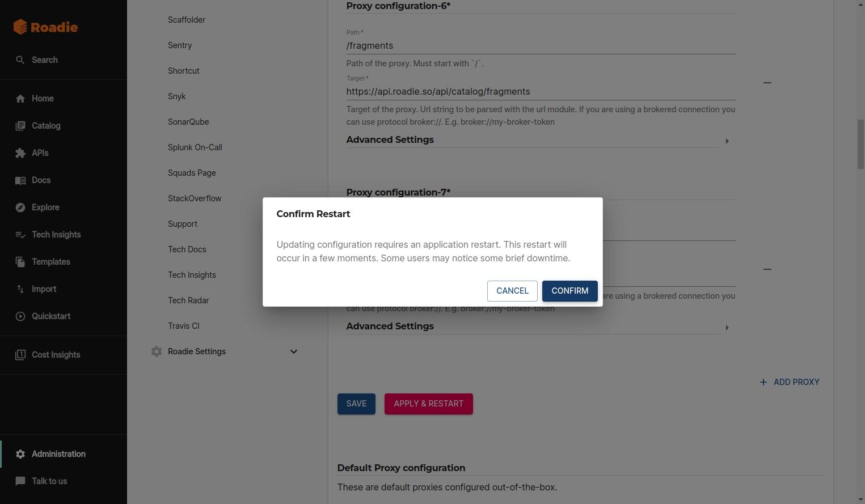The image size is (865, 504).
Task: Click the Templates icon in sidebar
Action: coord(20,262)
